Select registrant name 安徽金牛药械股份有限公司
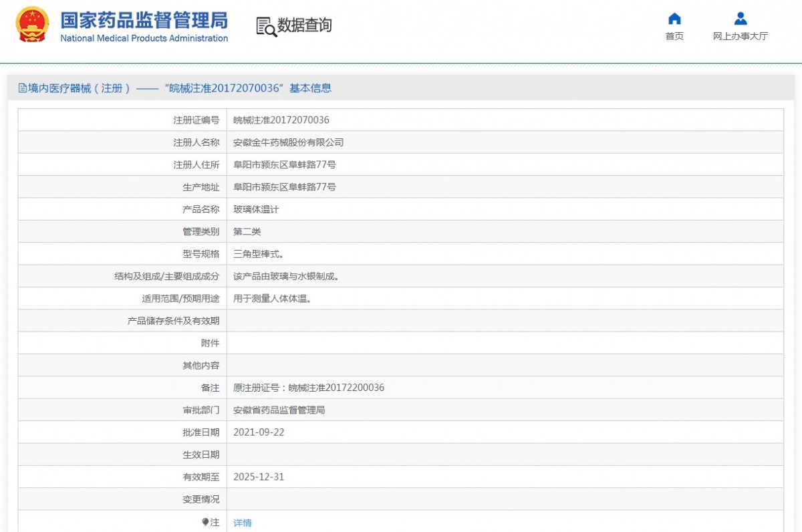The height and width of the screenshot is (532, 802). tap(288, 142)
